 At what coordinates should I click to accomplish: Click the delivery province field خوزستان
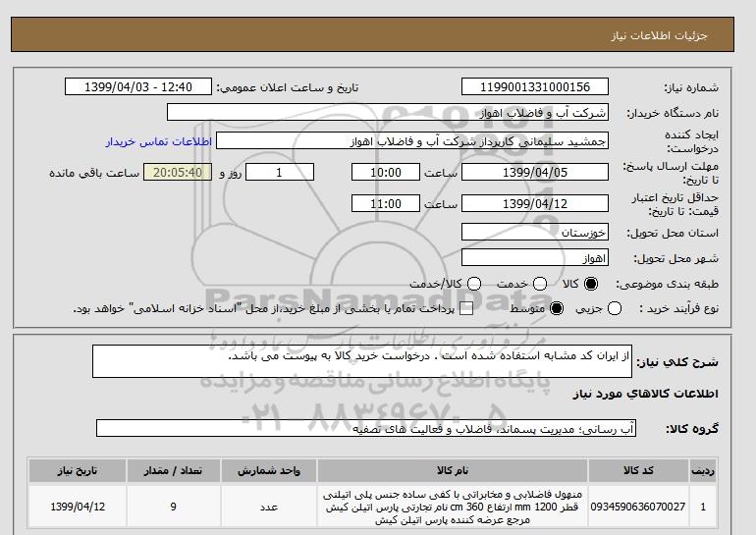[535, 232]
